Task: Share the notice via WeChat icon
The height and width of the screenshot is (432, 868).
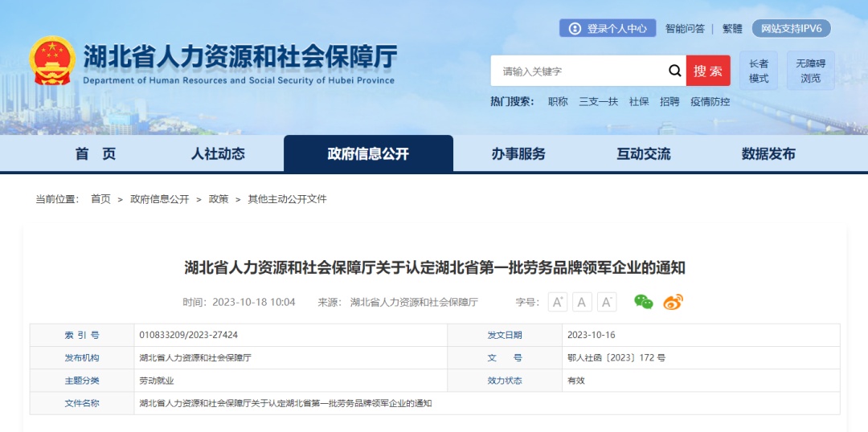Action: click(x=643, y=302)
